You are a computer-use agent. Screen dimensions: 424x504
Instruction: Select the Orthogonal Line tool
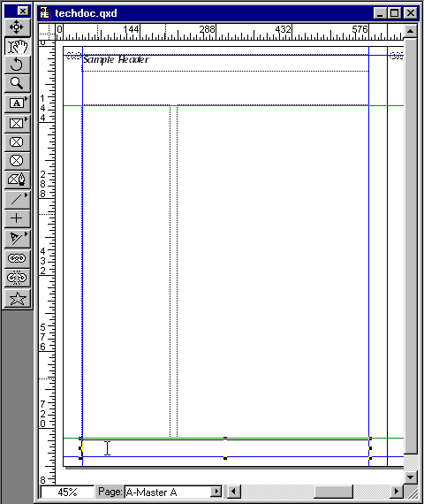tap(18, 218)
